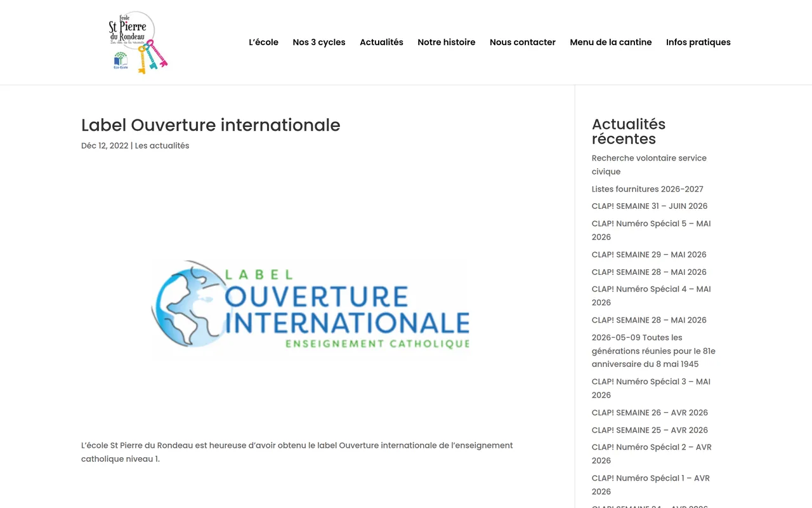Click the Les actualités category link
Screen dimensions: 812x508
[162, 145]
